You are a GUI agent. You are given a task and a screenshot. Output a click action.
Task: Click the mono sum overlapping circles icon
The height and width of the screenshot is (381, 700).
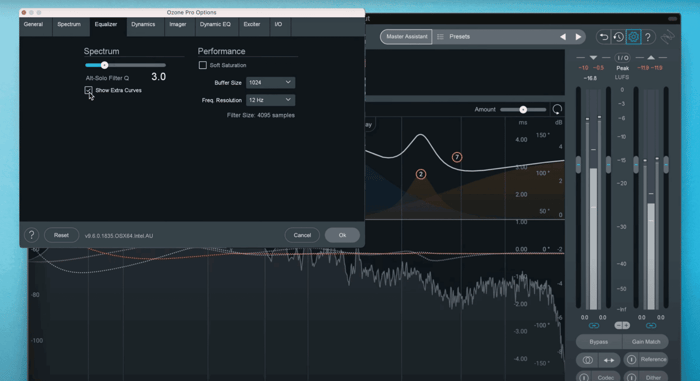(588, 360)
